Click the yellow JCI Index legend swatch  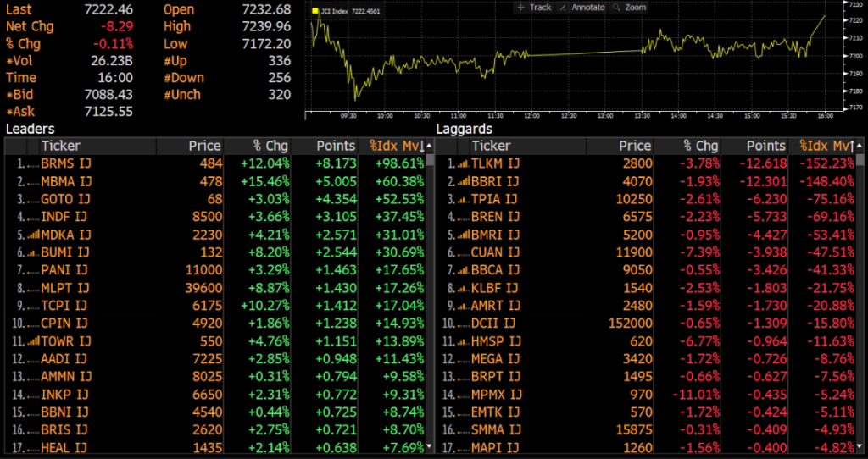pyautogui.click(x=315, y=10)
